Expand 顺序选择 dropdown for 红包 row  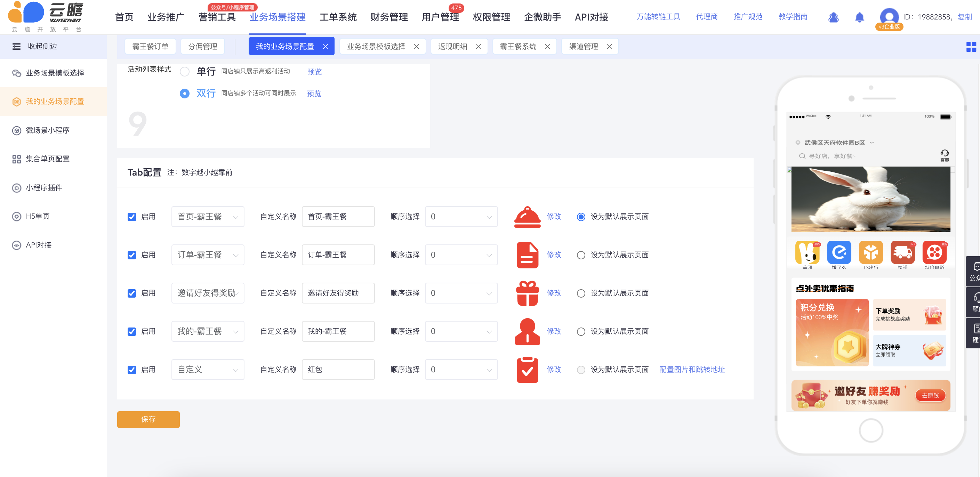pyautogui.click(x=461, y=369)
